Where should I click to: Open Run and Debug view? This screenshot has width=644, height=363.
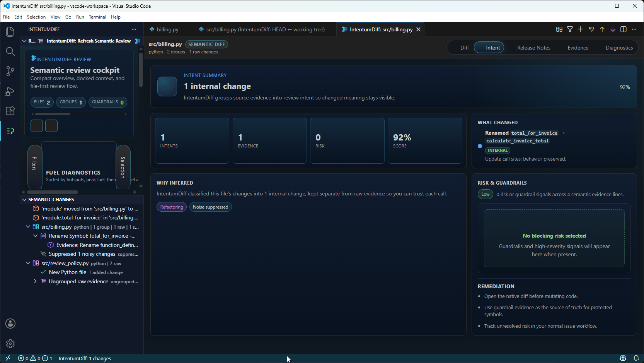coord(10,91)
